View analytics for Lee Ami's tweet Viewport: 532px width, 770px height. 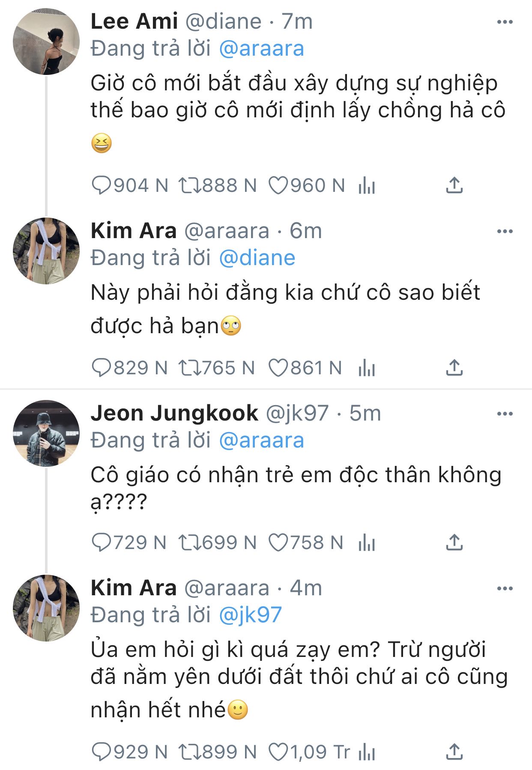367,186
